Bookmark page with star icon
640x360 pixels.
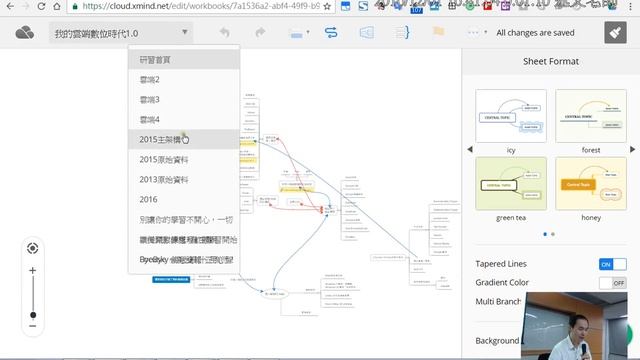(327, 6)
